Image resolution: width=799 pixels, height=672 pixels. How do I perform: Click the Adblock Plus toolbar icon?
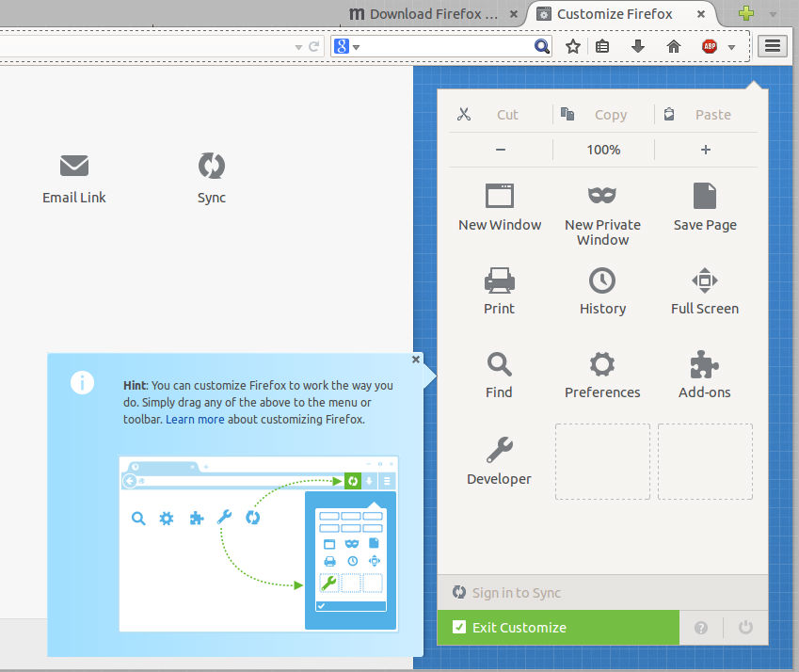click(x=711, y=45)
